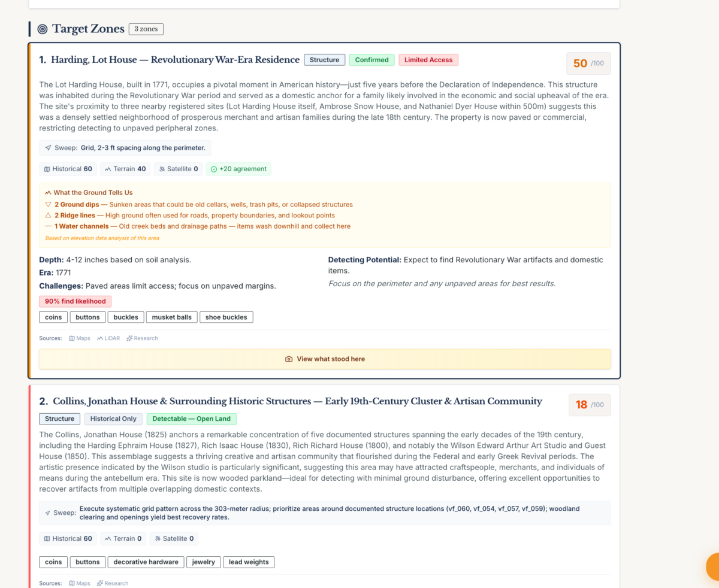
Task: Select the musket balls tag
Action: 171,317
